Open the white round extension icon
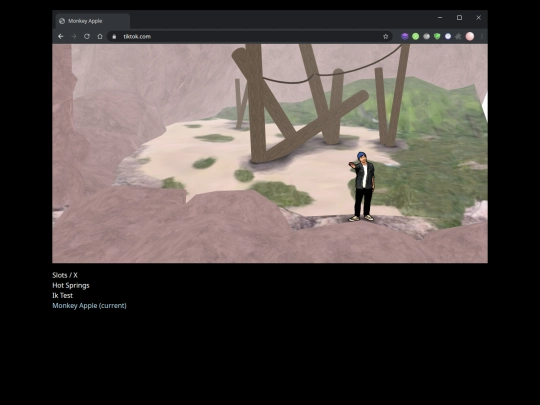This screenshot has width=540, height=405. pos(448,37)
